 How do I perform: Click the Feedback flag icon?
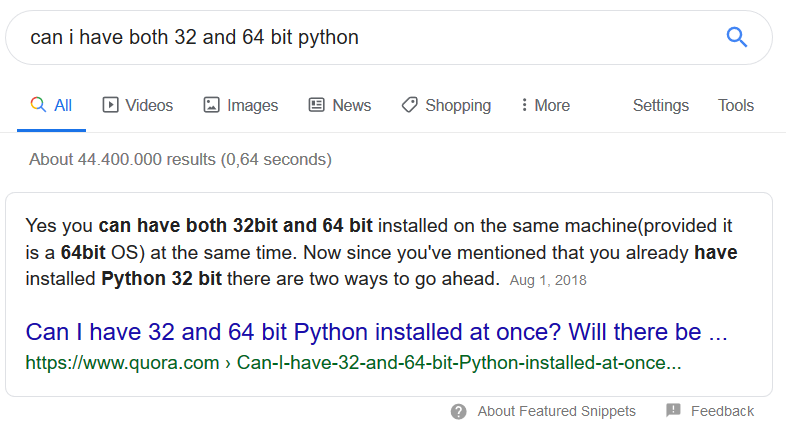[x=673, y=410]
